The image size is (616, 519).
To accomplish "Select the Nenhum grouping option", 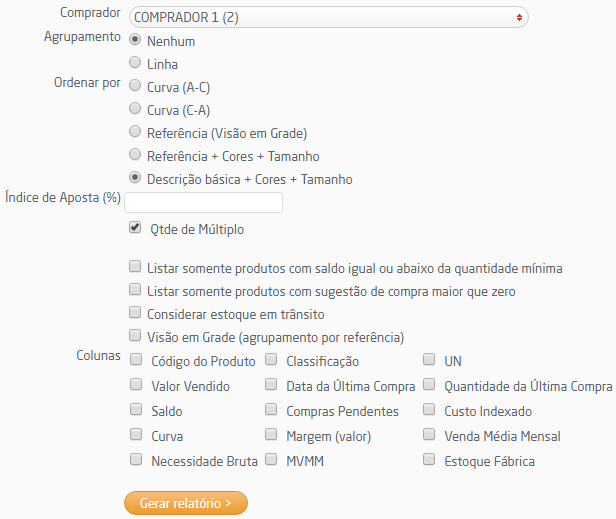I will click(135, 41).
